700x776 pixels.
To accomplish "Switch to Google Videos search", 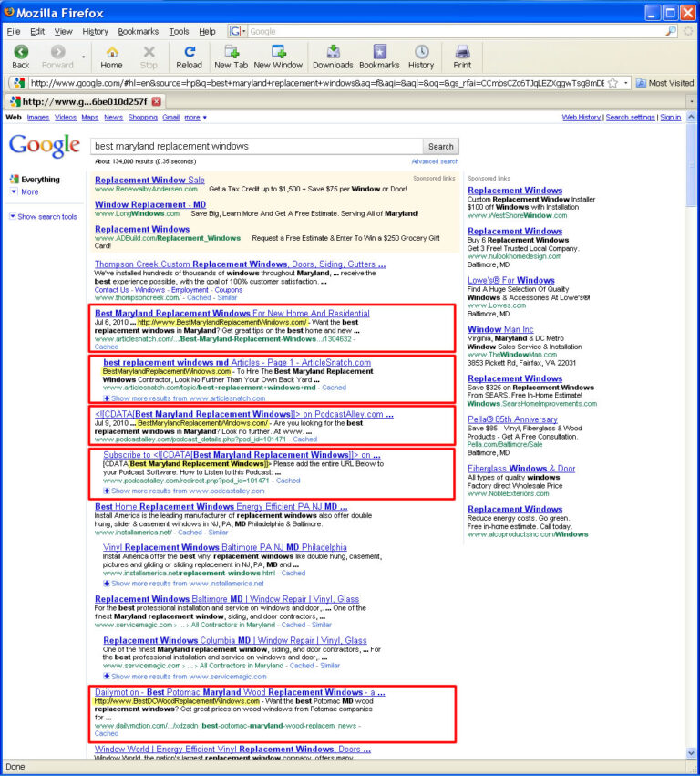I will click(x=66, y=118).
